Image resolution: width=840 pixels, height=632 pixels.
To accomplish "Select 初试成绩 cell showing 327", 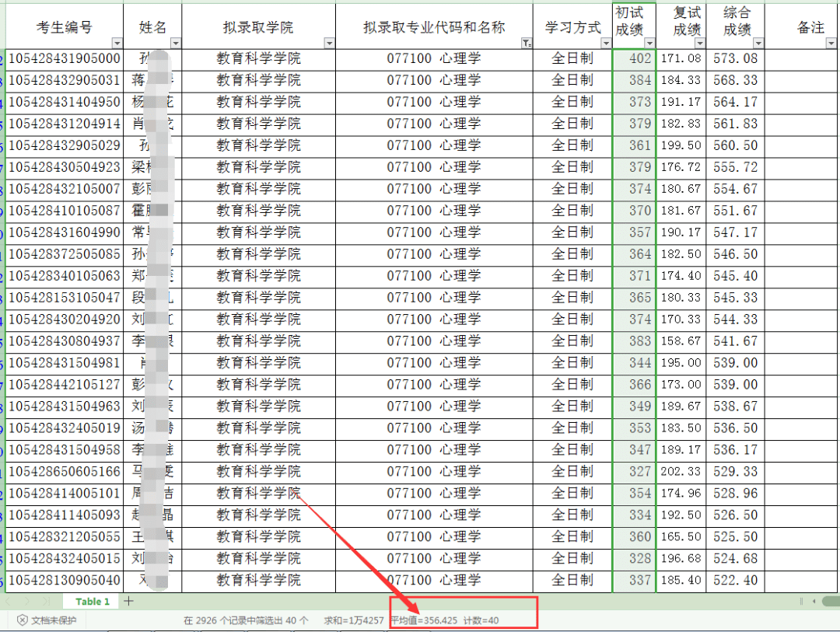I will 635,472.
